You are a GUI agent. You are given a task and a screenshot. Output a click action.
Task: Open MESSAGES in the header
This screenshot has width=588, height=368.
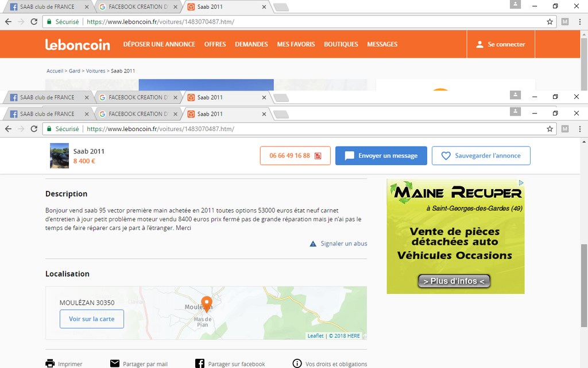382,44
